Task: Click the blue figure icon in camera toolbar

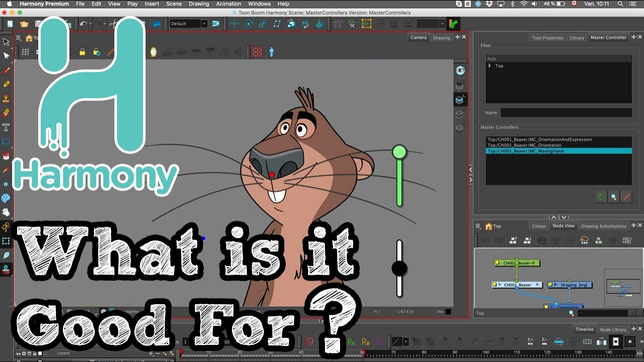Action: (x=272, y=52)
